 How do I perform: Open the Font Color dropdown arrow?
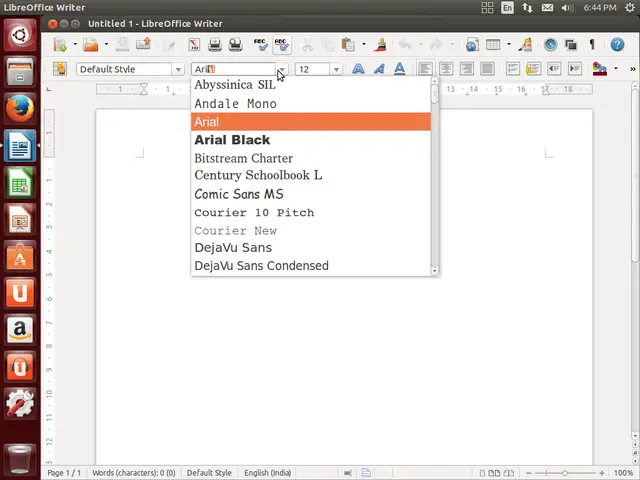(616, 69)
